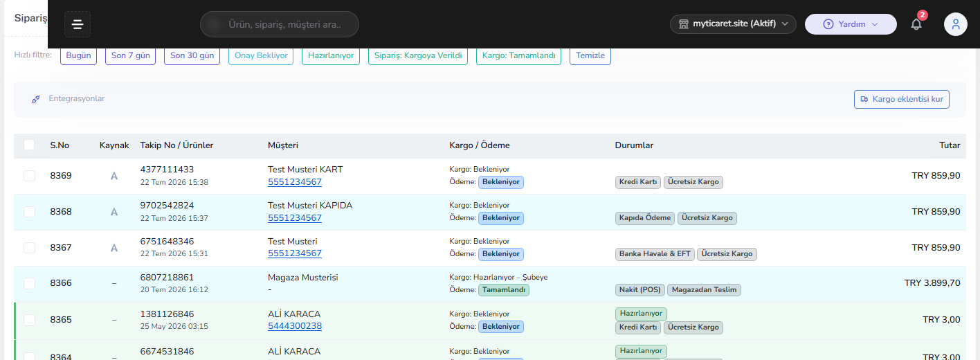The image size is (980, 360).
Task: Click the store icon beside myticaret.site
Action: coord(684,24)
